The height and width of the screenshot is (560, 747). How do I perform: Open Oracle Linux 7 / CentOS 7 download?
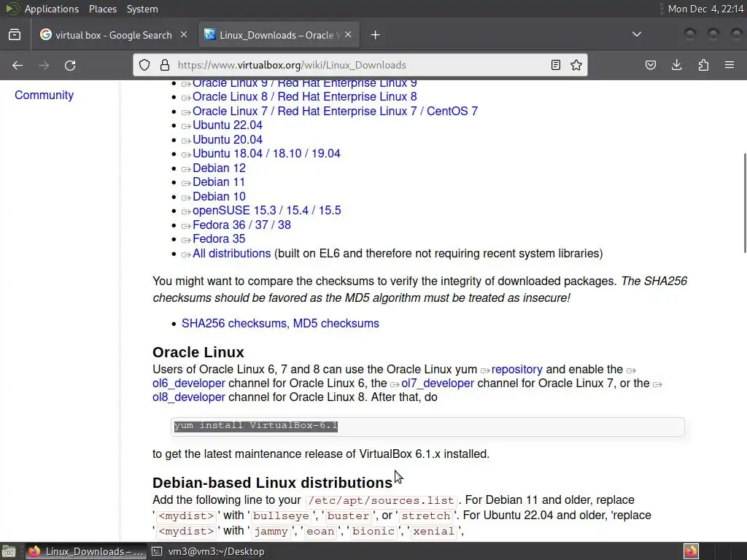point(335,111)
